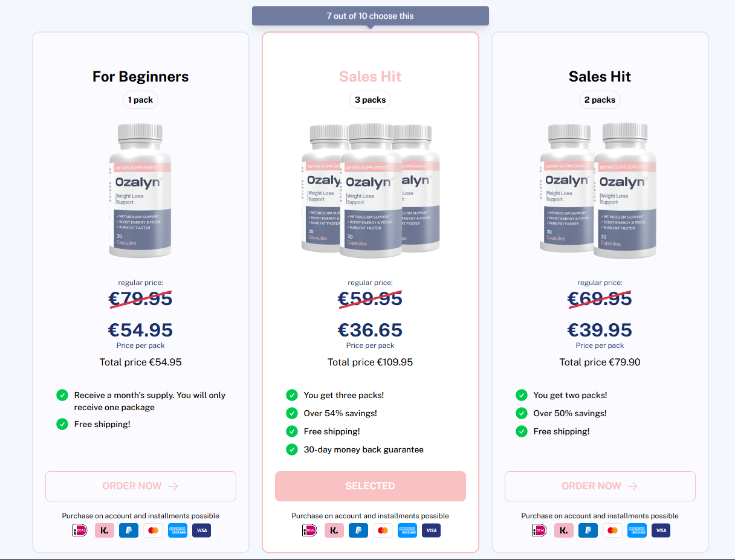Image resolution: width=735 pixels, height=560 pixels.
Task: Click the "3 packs" pill label
Action: (x=370, y=100)
